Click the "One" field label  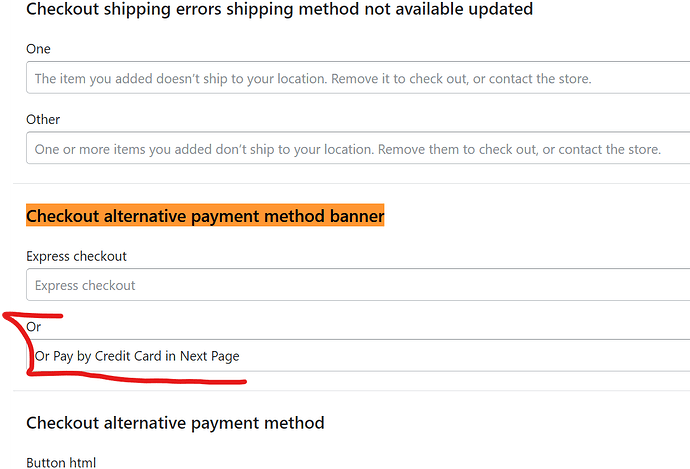point(38,49)
